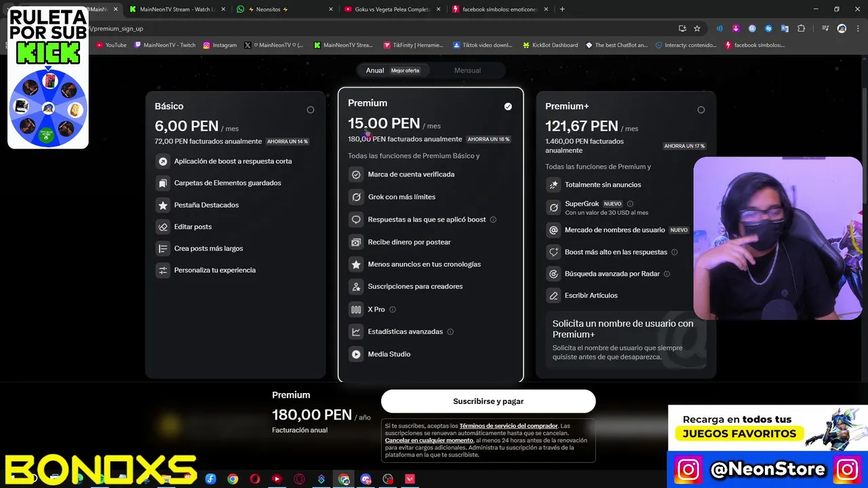The height and width of the screenshot is (488, 868).
Task: Open Chrome profile avatar menu
Action: [842, 28]
